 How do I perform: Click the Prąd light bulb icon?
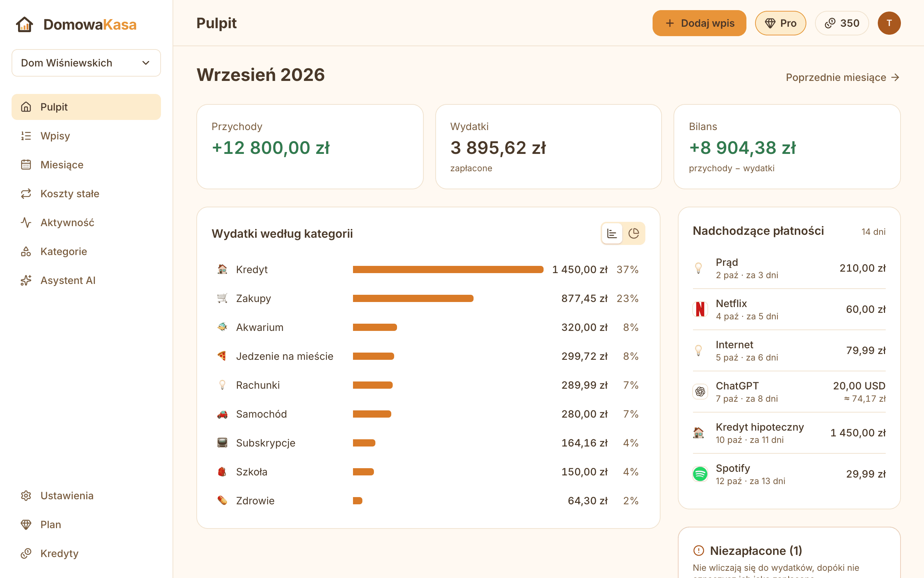698,268
